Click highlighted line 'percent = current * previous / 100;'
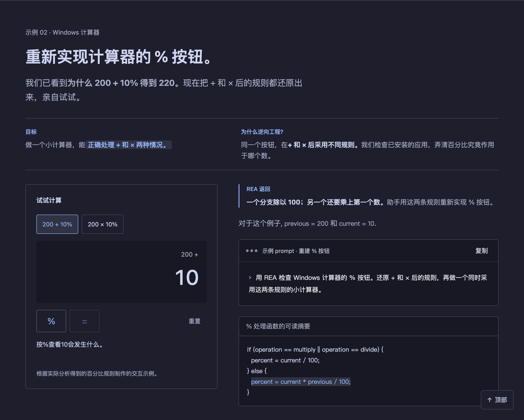 pyautogui.click(x=301, y=382)
